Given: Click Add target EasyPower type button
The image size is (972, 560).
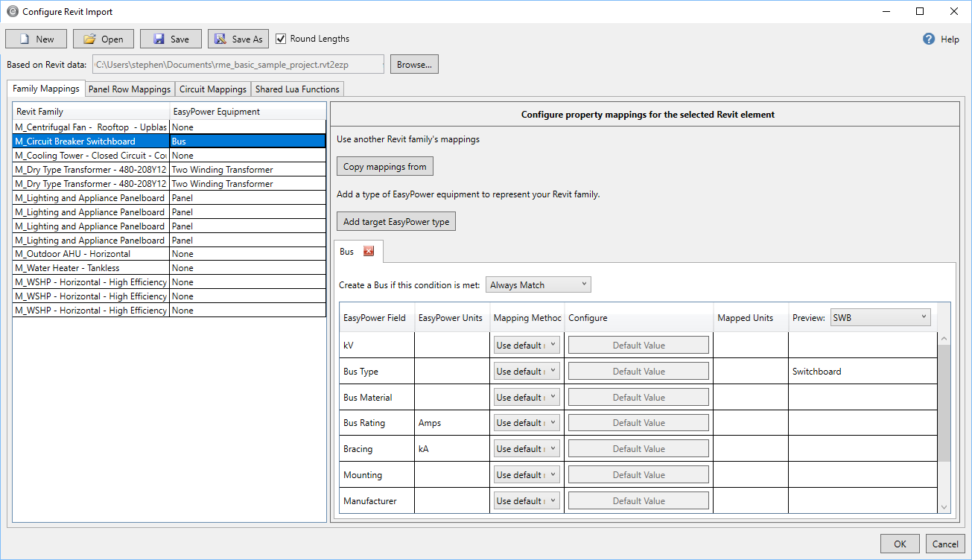Looking at the screenshot, I should [x=396, y=222].
